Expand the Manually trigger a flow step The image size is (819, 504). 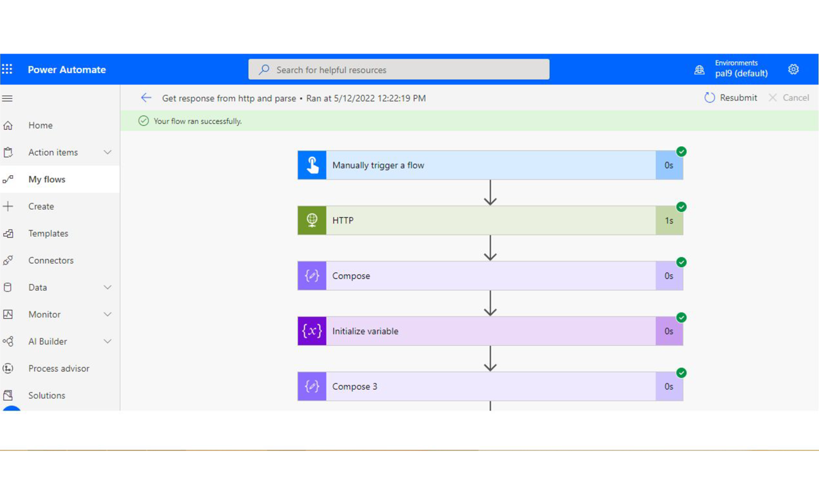[x=490, y=165]
